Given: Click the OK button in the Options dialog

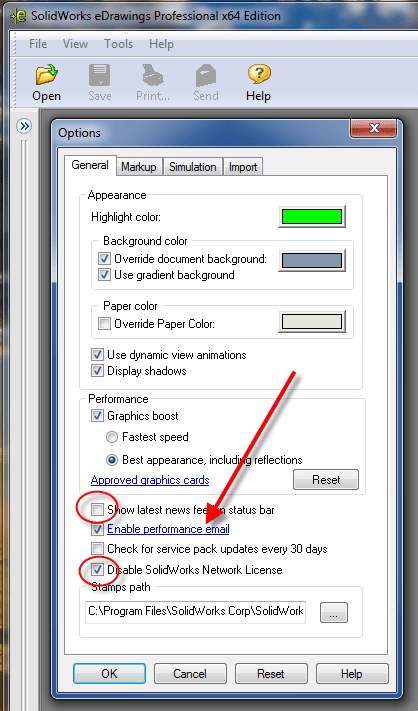Looking at the screenshot, I should tap(109, 673).
